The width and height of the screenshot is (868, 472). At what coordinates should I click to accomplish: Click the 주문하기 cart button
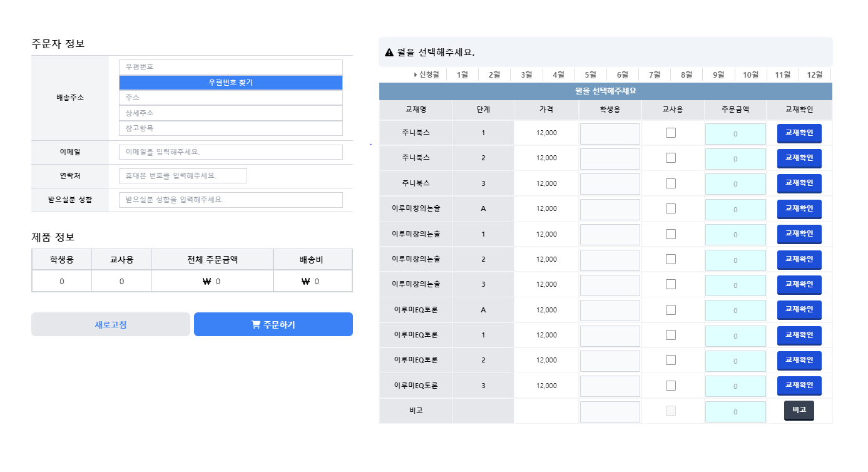tap(273, 324)
